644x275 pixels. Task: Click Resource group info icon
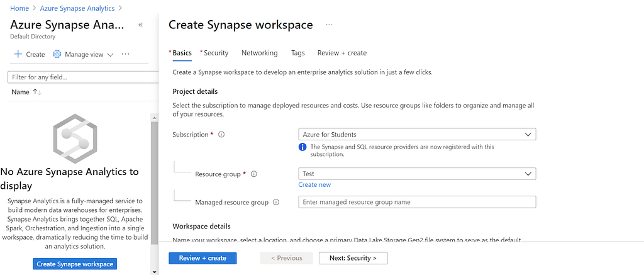pos(254,174)
